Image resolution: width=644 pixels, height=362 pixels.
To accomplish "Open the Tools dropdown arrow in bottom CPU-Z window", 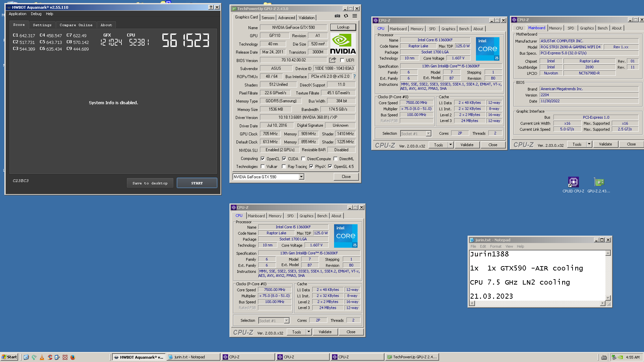I will 309,332.
